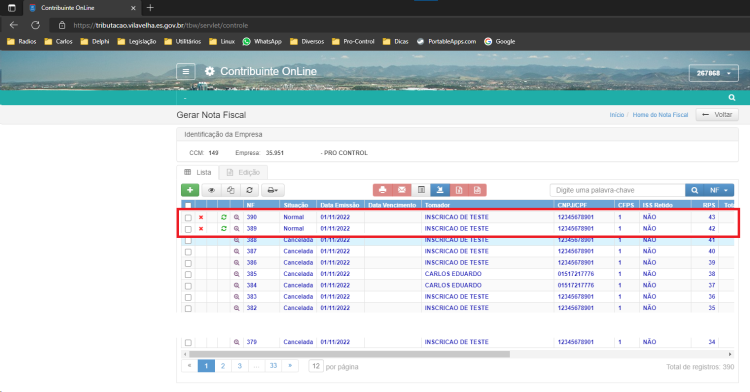Viewport: 750px width, 392px height.
Task: Open the NF search filter dropdown
Action: pos(719,190)
